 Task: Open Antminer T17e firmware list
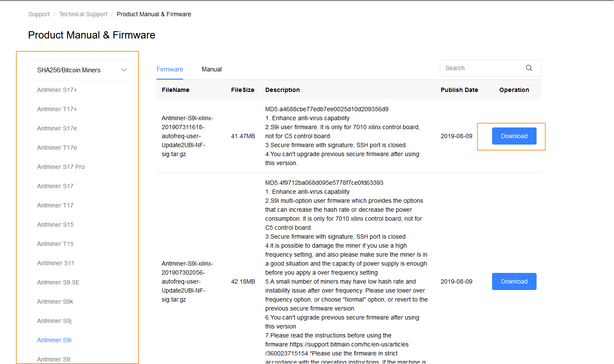[57, 148]
